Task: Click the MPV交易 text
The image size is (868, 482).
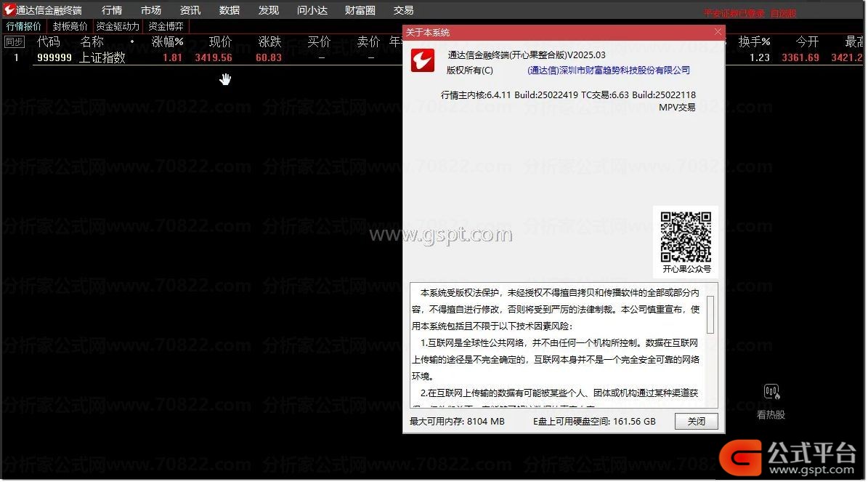Action: 677,108
